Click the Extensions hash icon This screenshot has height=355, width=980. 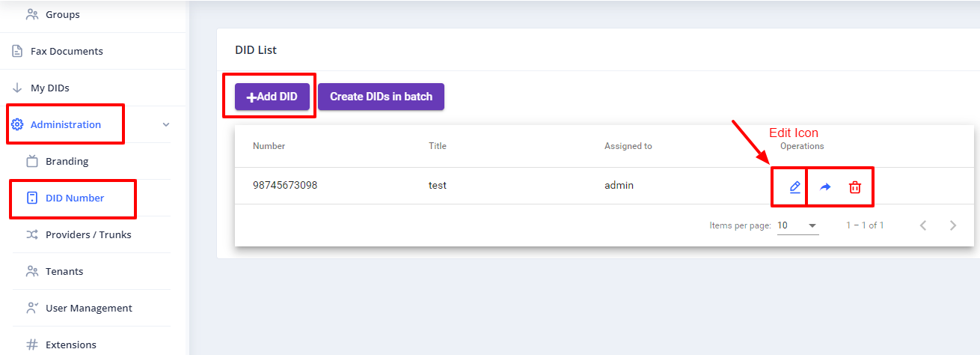point(32,345)
